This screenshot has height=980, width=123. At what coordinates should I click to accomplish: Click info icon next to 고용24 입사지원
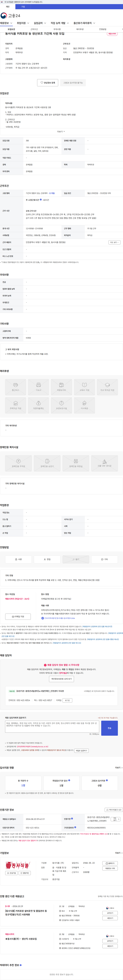(x=107, y=780)
